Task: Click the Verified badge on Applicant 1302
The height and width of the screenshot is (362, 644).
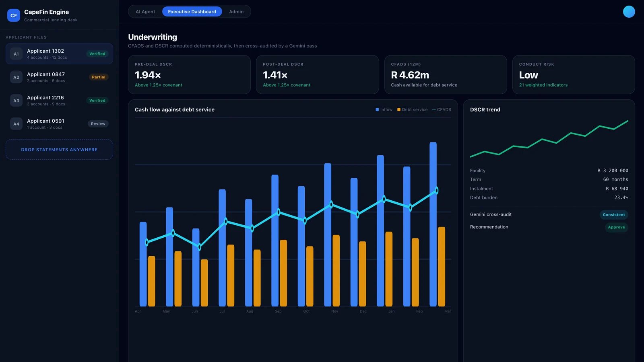Action: coord(97,54)
